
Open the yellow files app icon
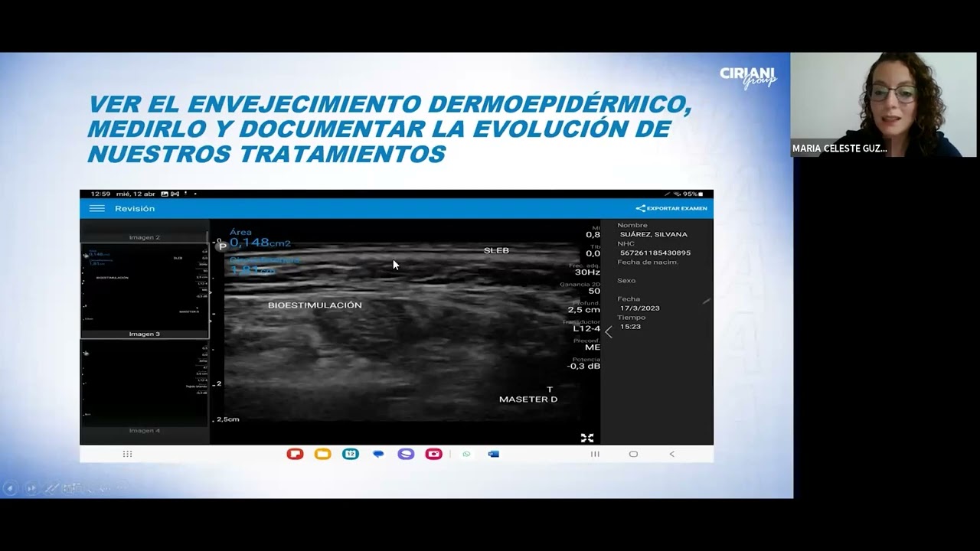coord(322,454)
